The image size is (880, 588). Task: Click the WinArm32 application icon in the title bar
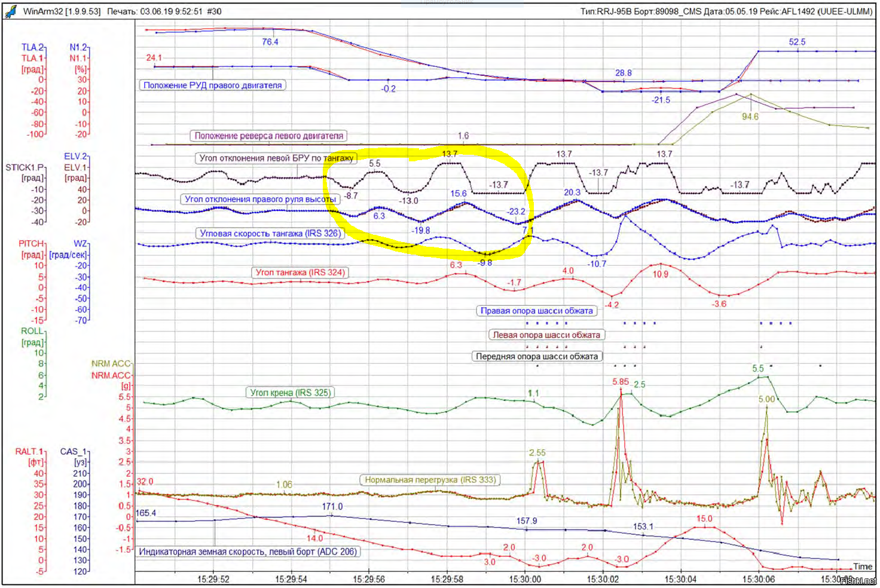click(x=11, y=11)
